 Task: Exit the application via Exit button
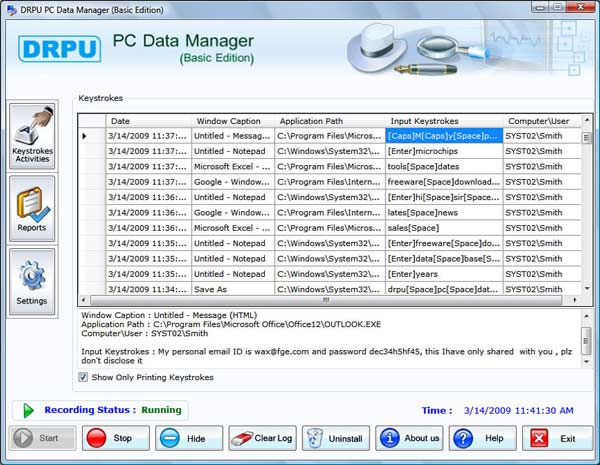558,438
